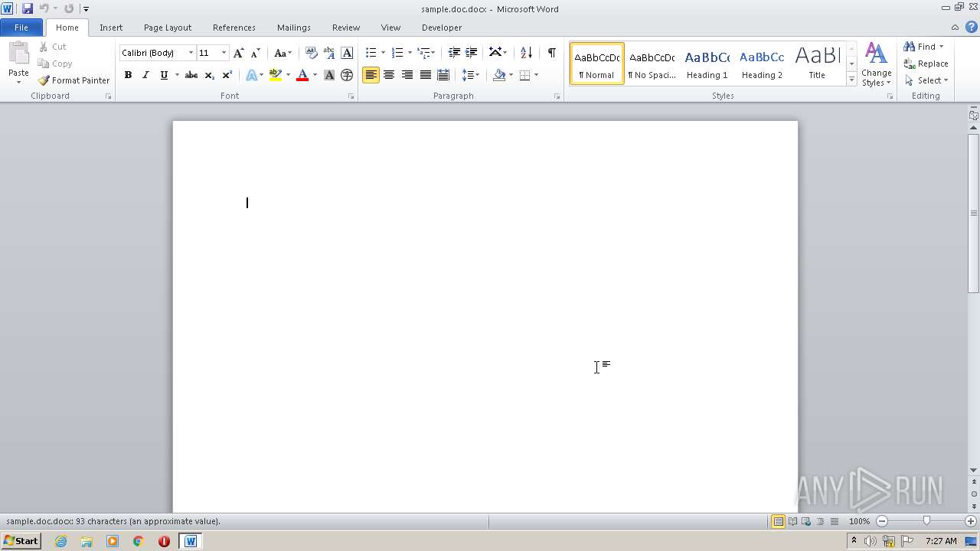The height and width of the screenshot is (551, 980).
Task: Expand the Styles gallery more arrow
Action: 851,80
